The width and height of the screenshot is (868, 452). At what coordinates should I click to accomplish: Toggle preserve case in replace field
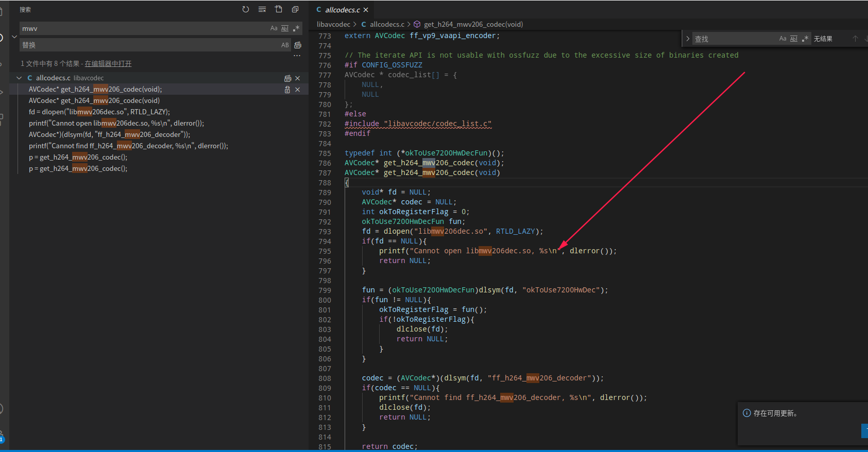285,45
